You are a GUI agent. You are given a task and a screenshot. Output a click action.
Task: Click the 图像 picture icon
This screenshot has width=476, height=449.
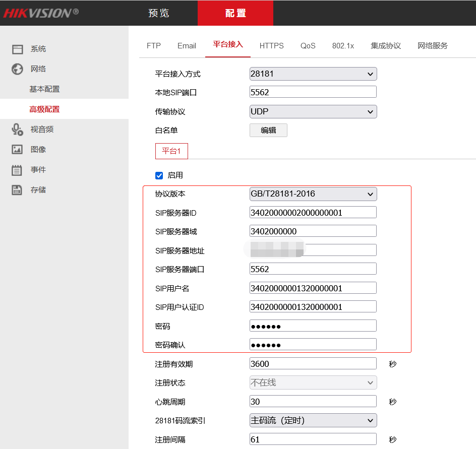[x=17, y=150]
